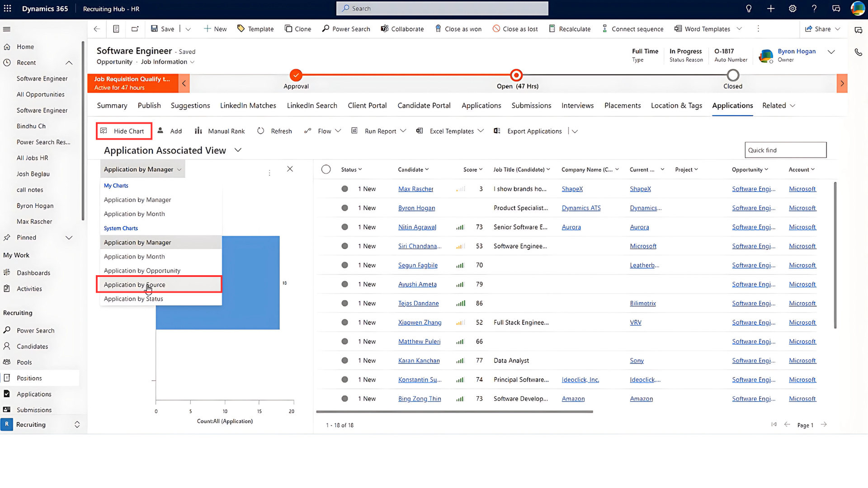Open the LinkedIn Matches tab
This screenshot has height=488, width=868.
click(x=248, y=106)
